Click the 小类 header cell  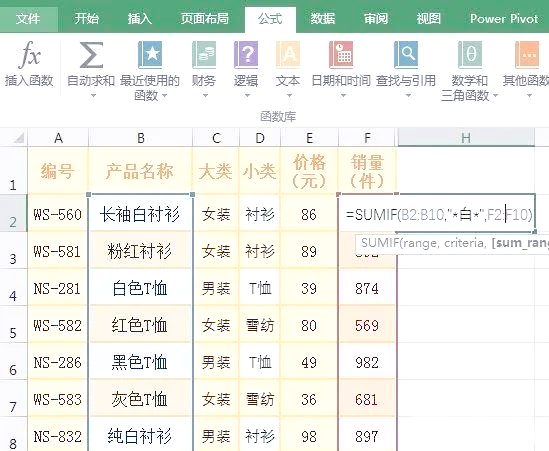pos(260,171)
